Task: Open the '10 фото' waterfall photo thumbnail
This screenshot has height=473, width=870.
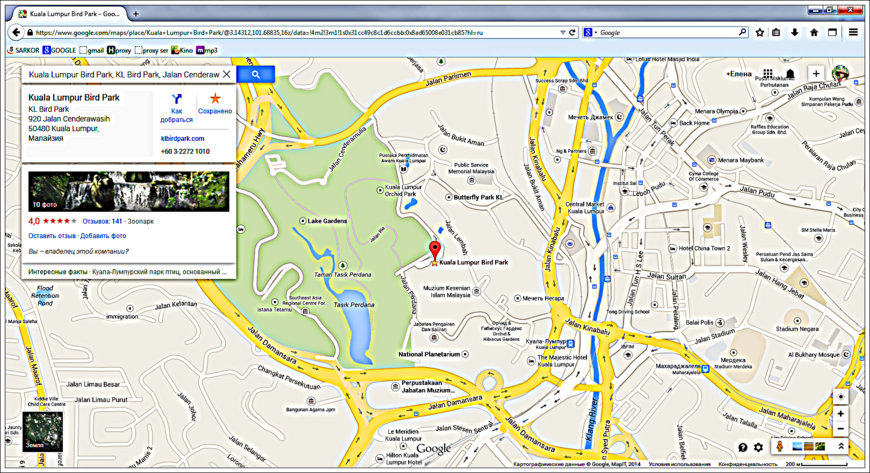Action: click(x=129, y=191)
